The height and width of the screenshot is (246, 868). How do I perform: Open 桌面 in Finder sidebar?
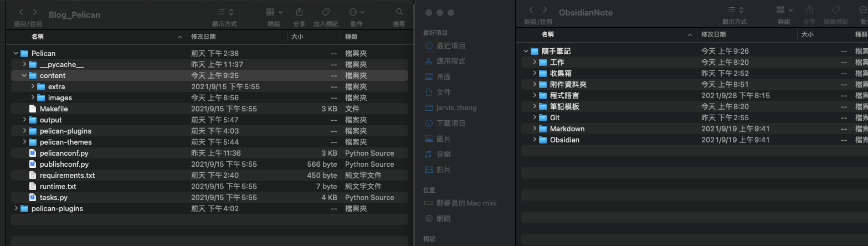click(438, 76)
